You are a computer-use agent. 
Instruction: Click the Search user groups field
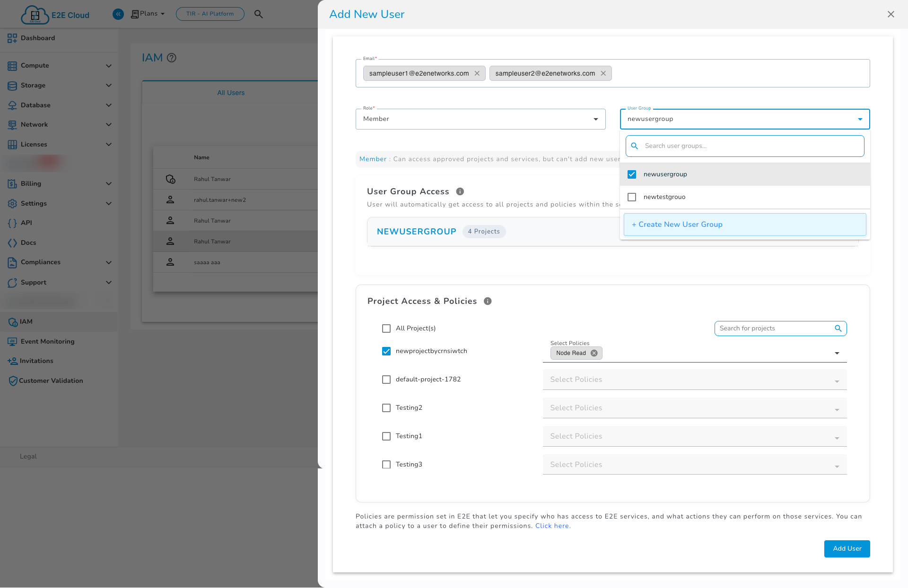(x=751, y=146)
